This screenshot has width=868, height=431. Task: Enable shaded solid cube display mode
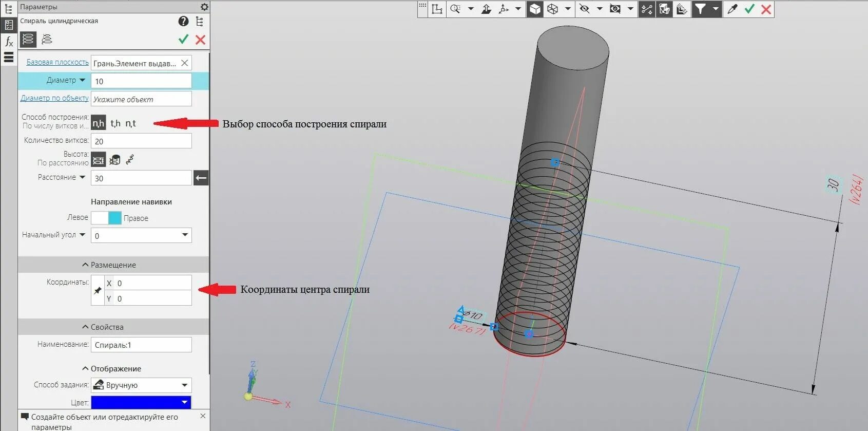535,9
